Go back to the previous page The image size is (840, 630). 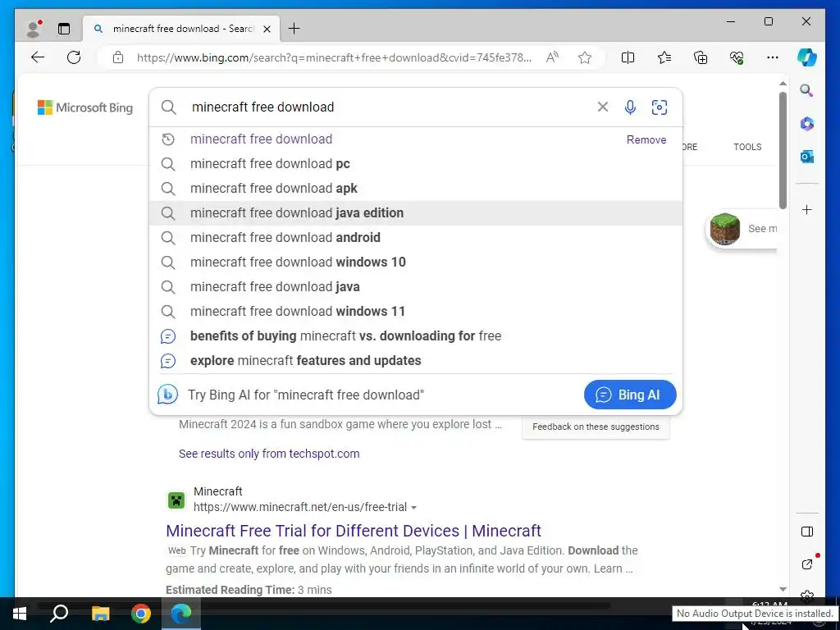[x=38, y=57]
